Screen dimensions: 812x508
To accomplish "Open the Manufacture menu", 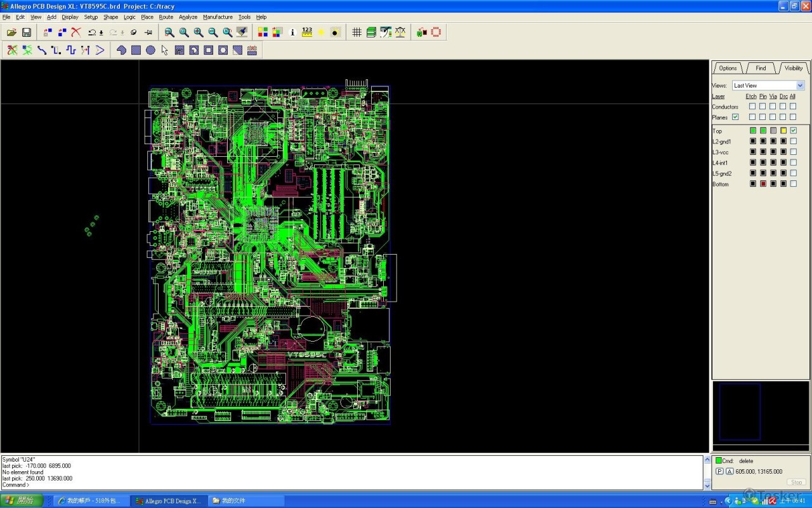I will 218,17.
